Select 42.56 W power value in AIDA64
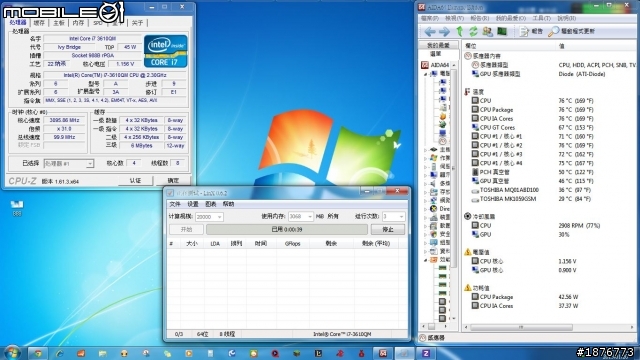The height and width of the screenshot is (360, 640). [x=569, y=297]
